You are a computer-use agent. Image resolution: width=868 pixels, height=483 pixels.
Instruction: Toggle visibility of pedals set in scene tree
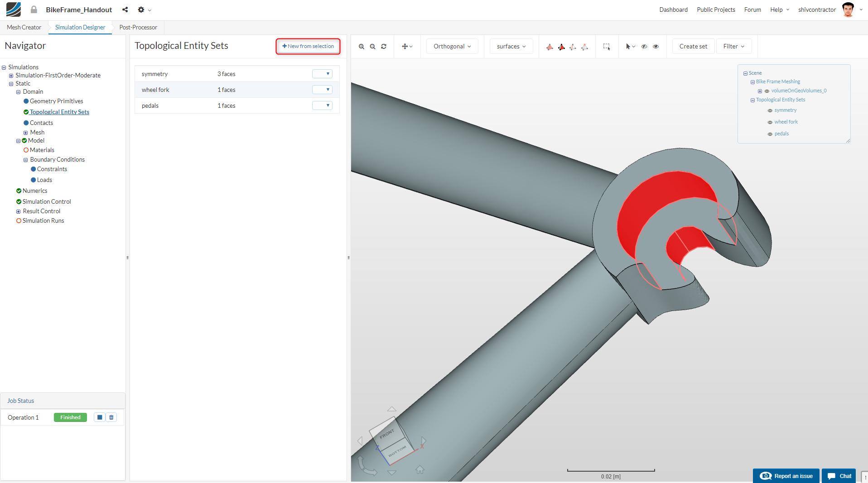click(770, 134)
